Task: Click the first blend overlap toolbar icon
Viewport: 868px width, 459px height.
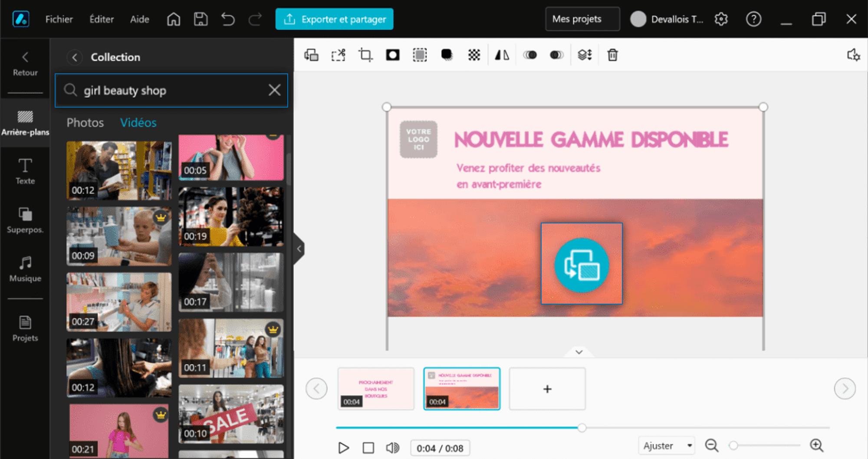Action: (x=530, y=55)
